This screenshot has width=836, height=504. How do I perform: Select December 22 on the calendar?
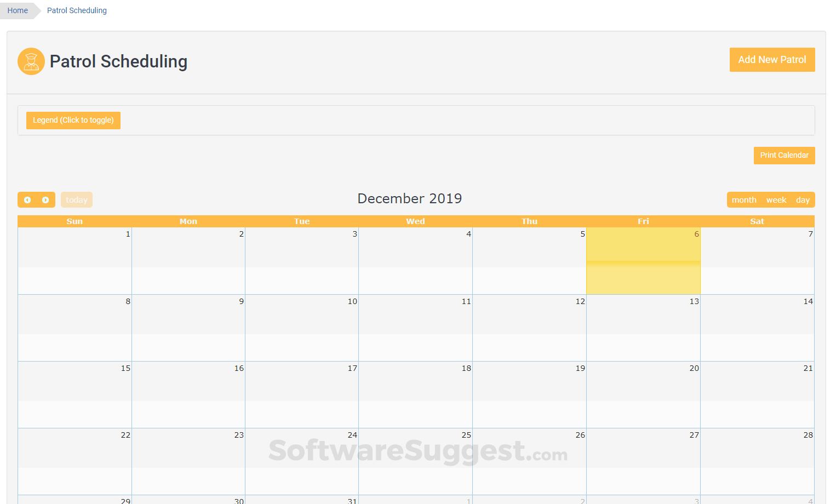point(75,462)
